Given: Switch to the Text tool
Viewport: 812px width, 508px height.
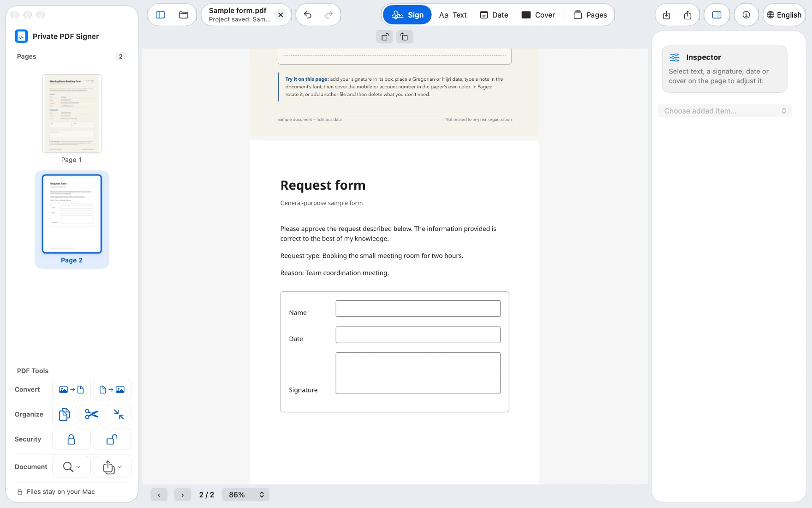Looking at the screenshot, I should tap(453, 15).
